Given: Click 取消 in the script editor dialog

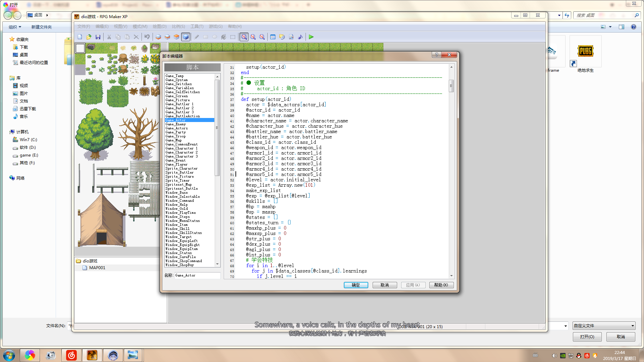Looking at the screenshot, I should pyautogui.click(x=385, y=285).
